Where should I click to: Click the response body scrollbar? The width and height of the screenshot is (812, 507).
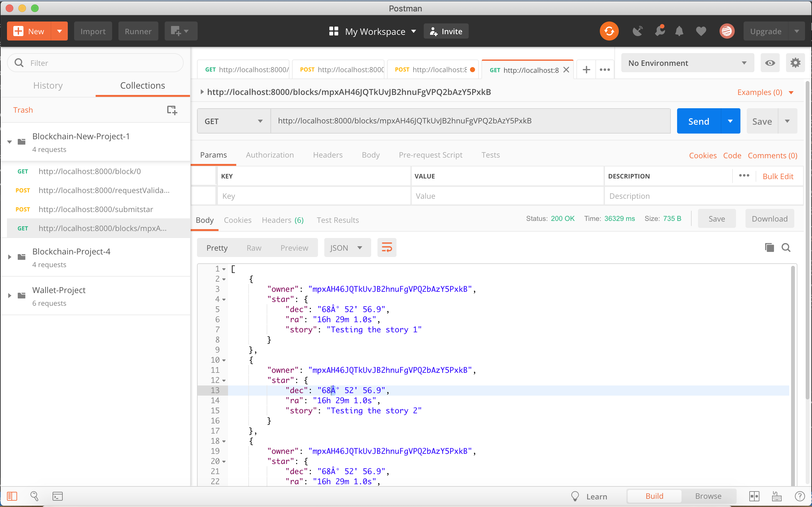[x=793, y=369]
